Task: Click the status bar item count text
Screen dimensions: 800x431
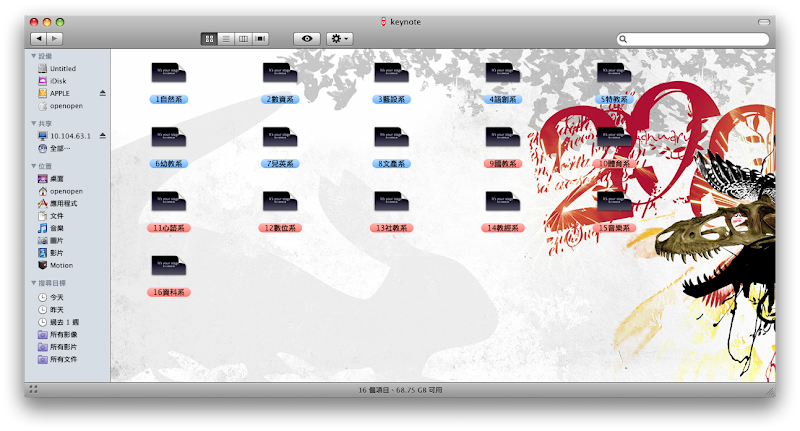Action: click(x=400, y=390)
